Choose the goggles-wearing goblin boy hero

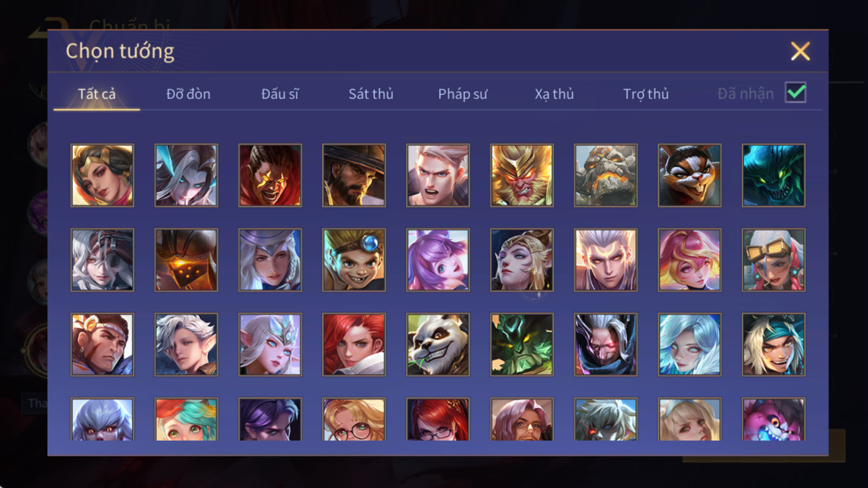point(354,260)
